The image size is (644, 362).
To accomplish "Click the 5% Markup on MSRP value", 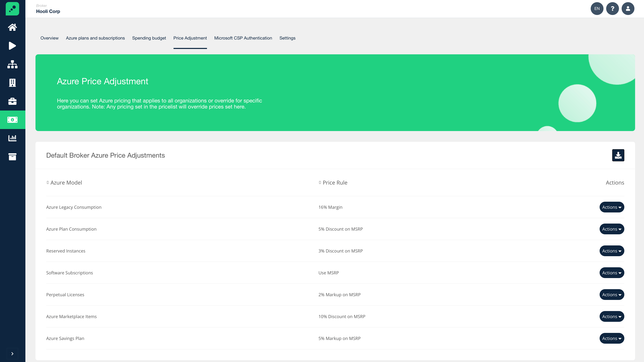I will point(339,338).
